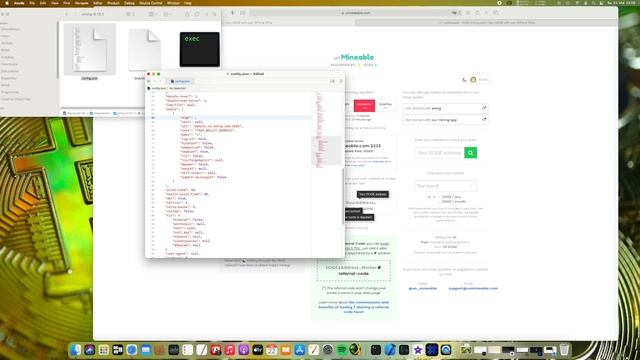Viewport: 640px width, 360px height.
Task: Click the Safari share icon
Action: [x=477, y=13]
